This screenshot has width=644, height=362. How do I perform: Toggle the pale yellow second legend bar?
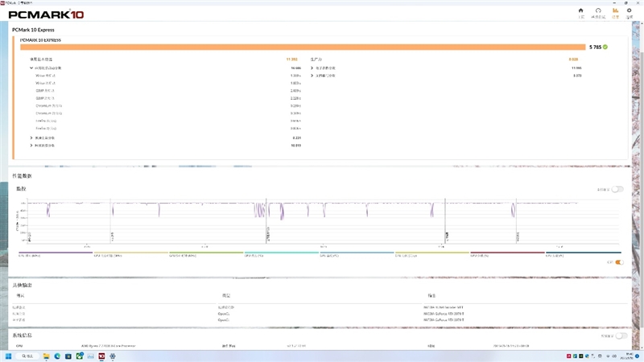131,253
